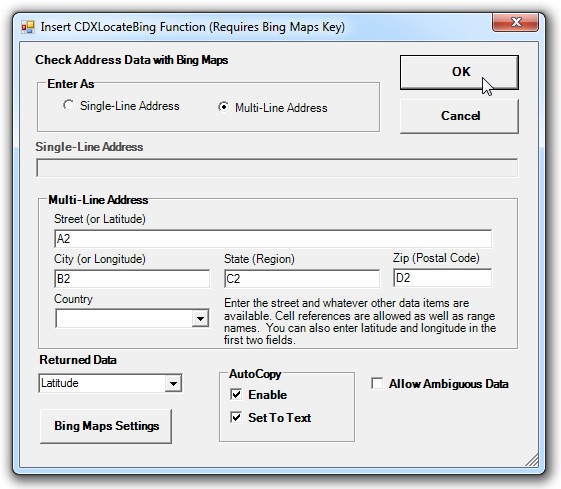561x489 pixels.
Task: Click the Zip field containing D2
Action: [x=442, y=278]
